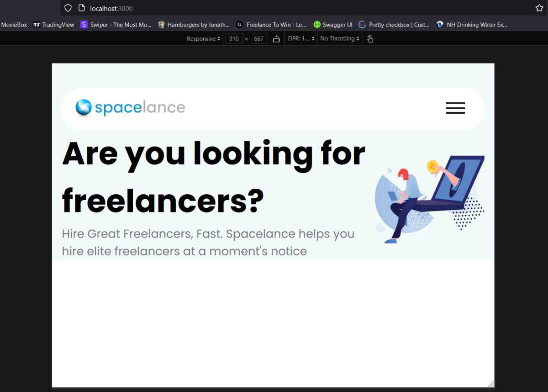Toggle touch simulation hand icon

click(x=370, y=39)
